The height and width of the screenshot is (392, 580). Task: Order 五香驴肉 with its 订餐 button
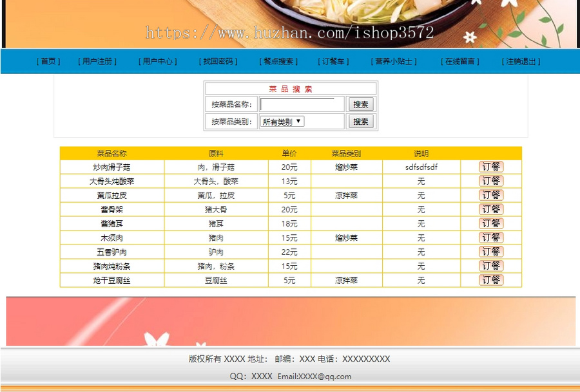coord(491,252)
